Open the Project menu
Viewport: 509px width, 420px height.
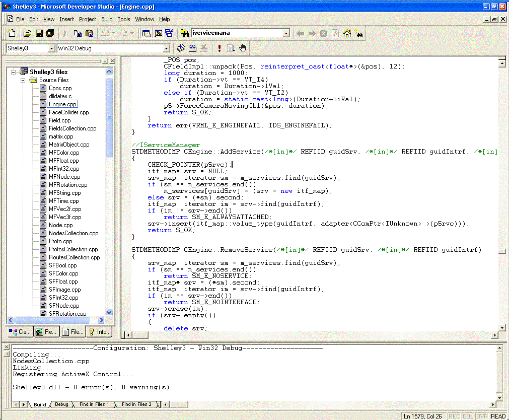click(x=88, y=19)
